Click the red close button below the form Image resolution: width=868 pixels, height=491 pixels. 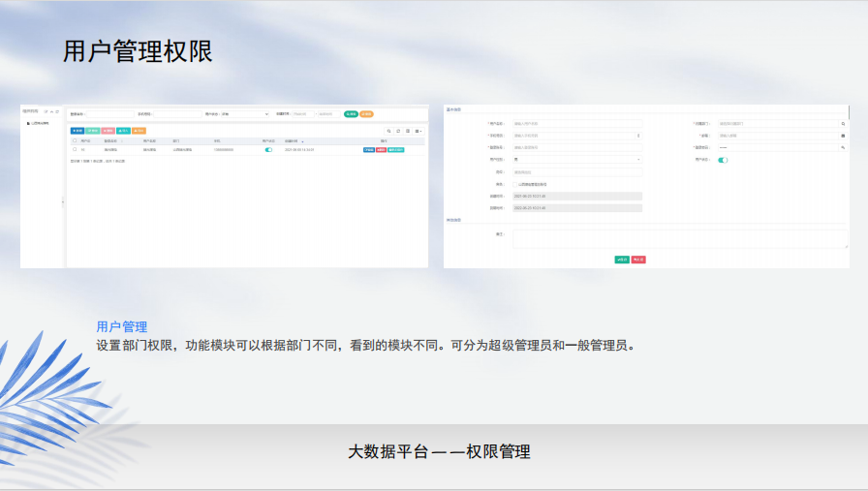click(638, 260)
